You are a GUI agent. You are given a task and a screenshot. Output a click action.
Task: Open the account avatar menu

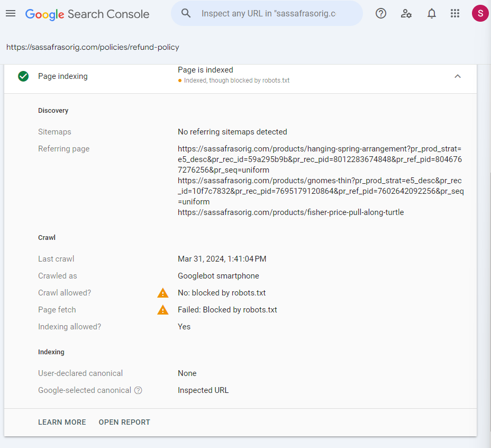coord(480,13)
